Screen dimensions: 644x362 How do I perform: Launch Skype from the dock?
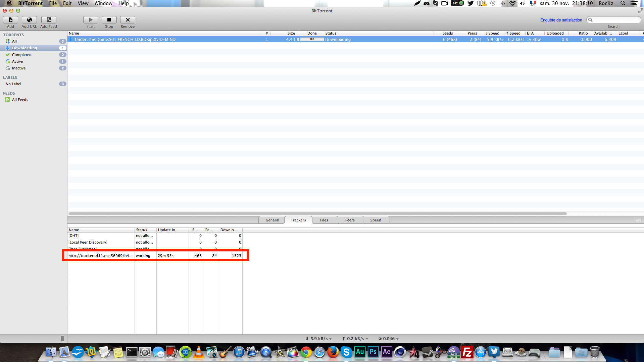[346, 352]
